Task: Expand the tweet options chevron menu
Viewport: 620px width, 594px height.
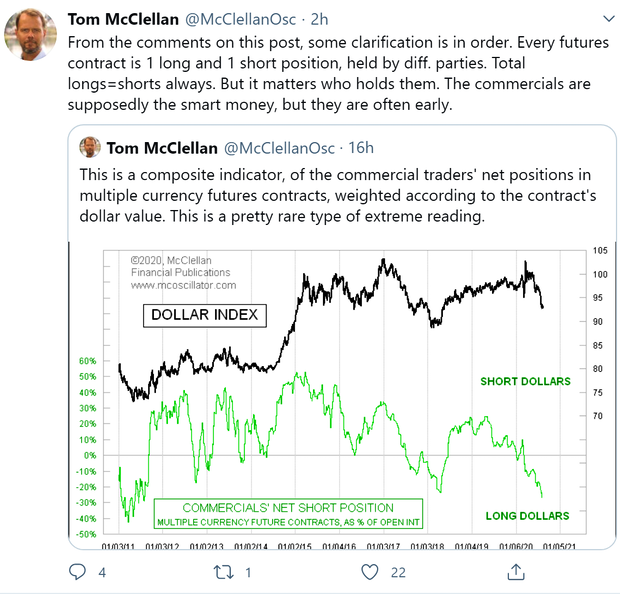Action: [609, 19]
